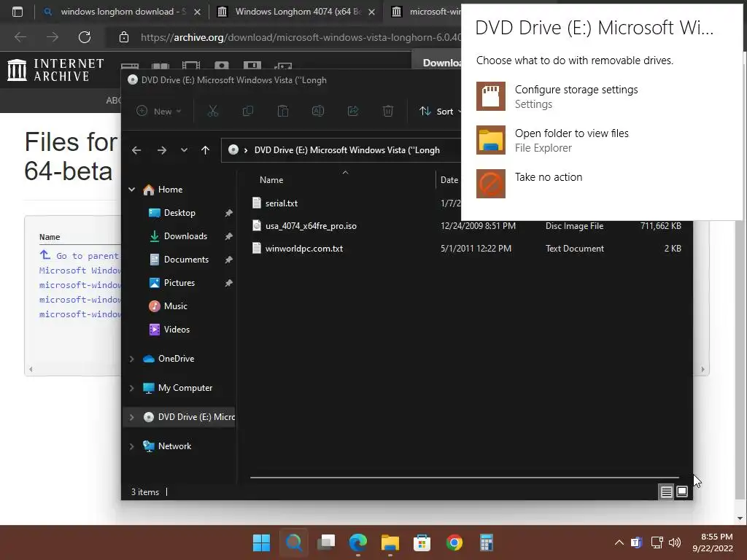
Task: Click the Paste icon in Explorer toolbar
Action: coord(283,111)
